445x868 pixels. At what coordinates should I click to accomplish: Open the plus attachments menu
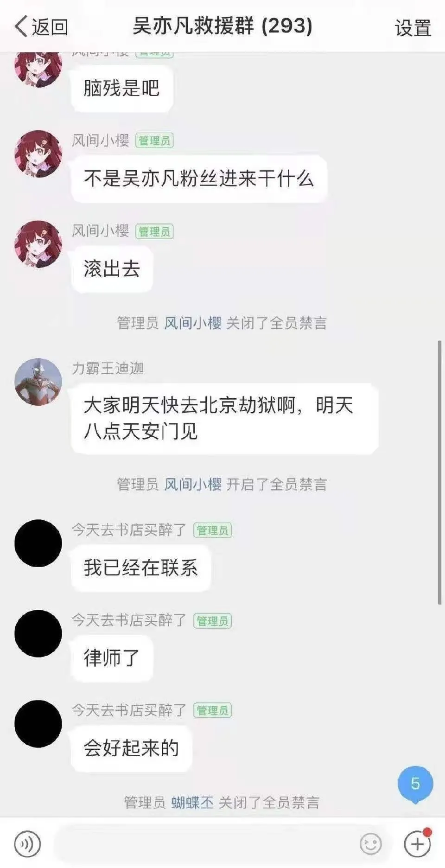point(417,843)
